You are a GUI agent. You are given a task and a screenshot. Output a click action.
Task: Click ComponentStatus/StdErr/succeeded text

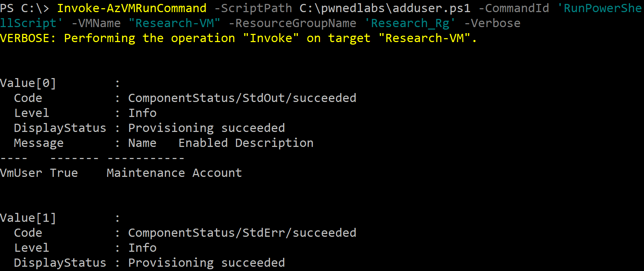tap(242, 233)
